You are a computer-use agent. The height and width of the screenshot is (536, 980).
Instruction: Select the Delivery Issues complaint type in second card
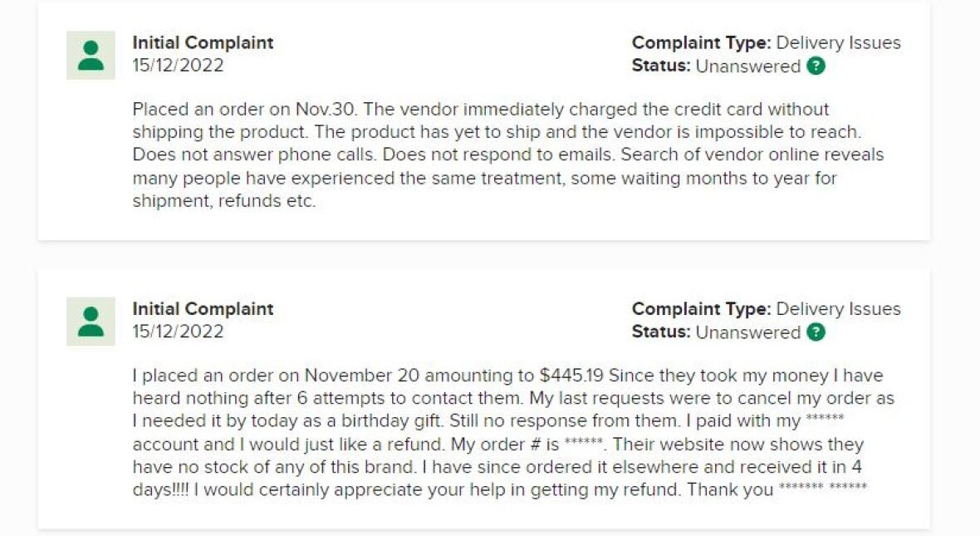click(840, 308)
